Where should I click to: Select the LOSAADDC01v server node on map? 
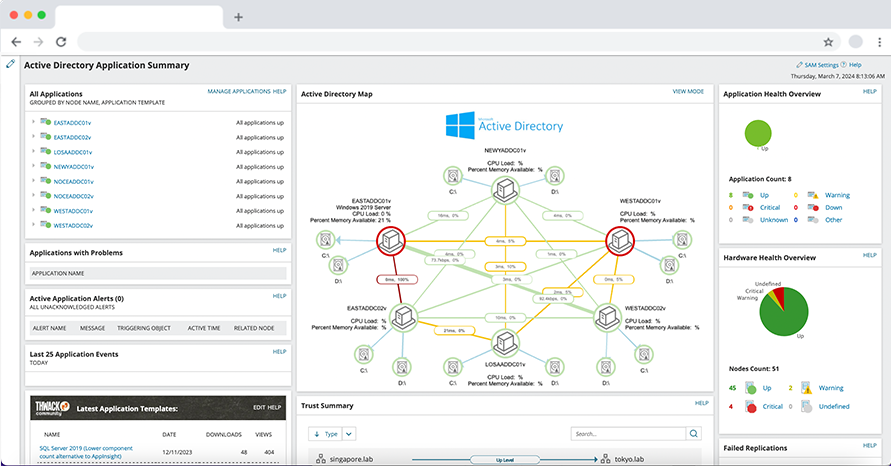pyautogui.click(x=505, y=343)
